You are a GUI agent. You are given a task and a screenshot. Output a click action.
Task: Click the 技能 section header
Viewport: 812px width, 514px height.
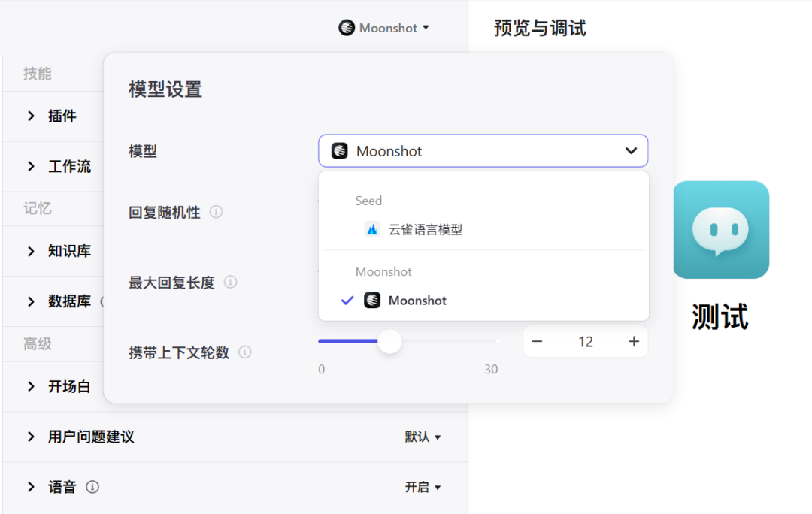coord(38,74)
